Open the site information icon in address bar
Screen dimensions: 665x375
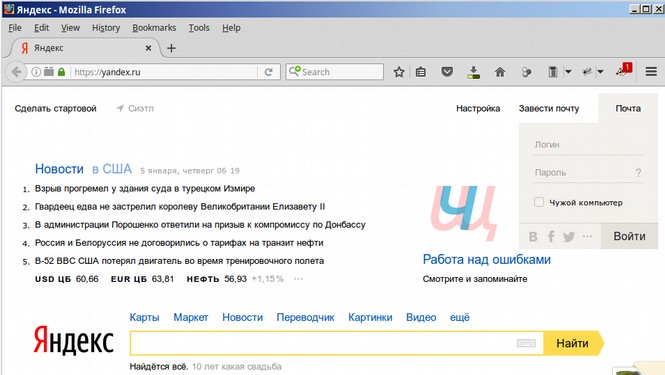[36, 72]
